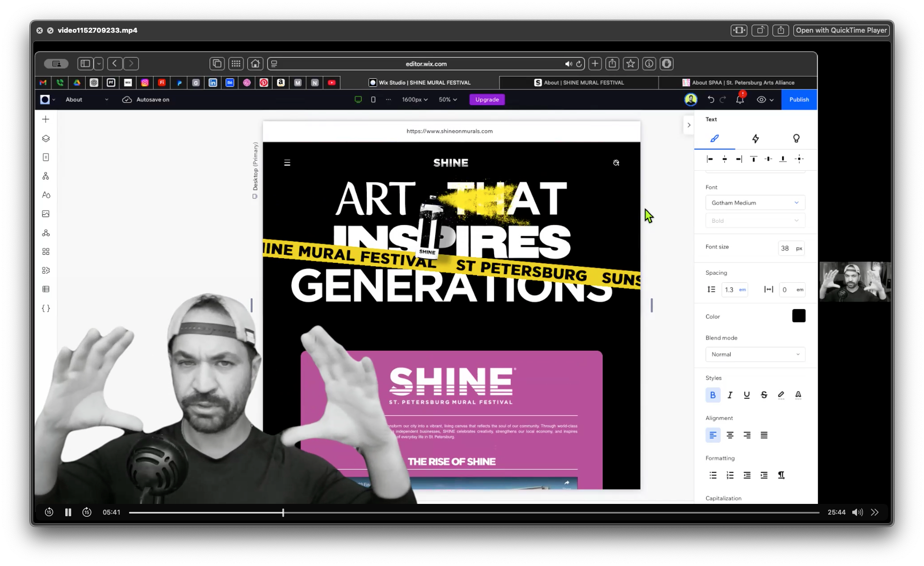Click the text highlight color icon
Image resolution: width=924 pixels, height=566 pixels.
click(x=781, y=395)
